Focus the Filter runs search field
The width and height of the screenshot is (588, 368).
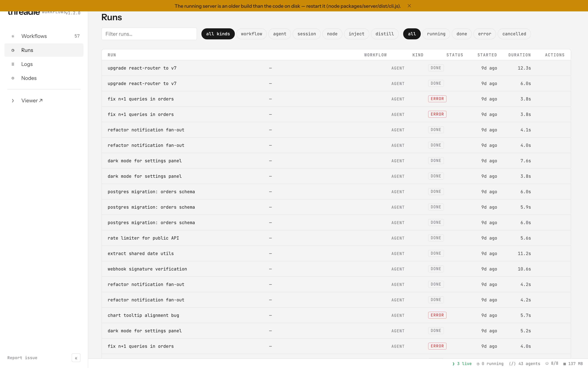[x=149, y=34]
